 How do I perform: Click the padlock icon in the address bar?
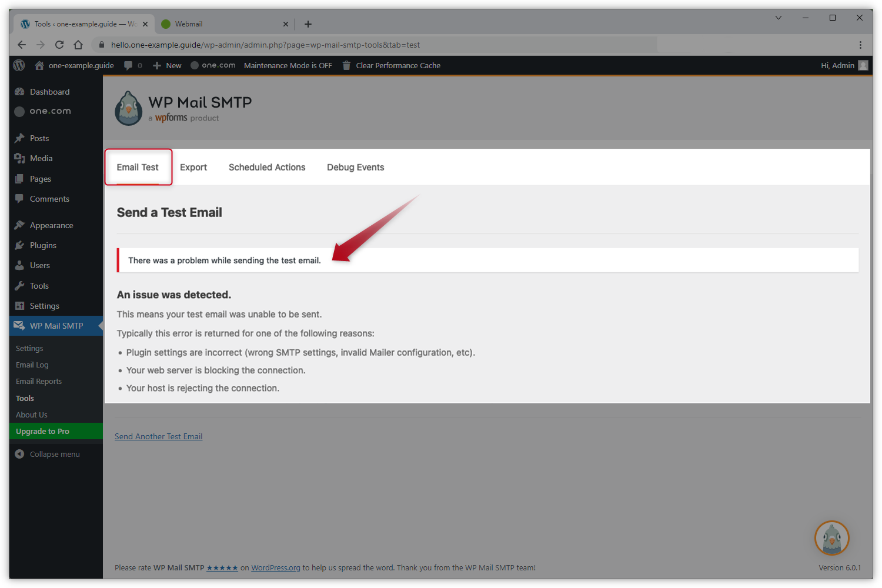101,45
